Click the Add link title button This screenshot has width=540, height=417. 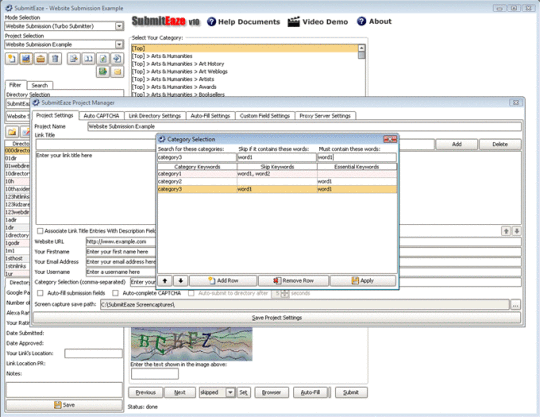pyautogui.click(x=457, y=144)
